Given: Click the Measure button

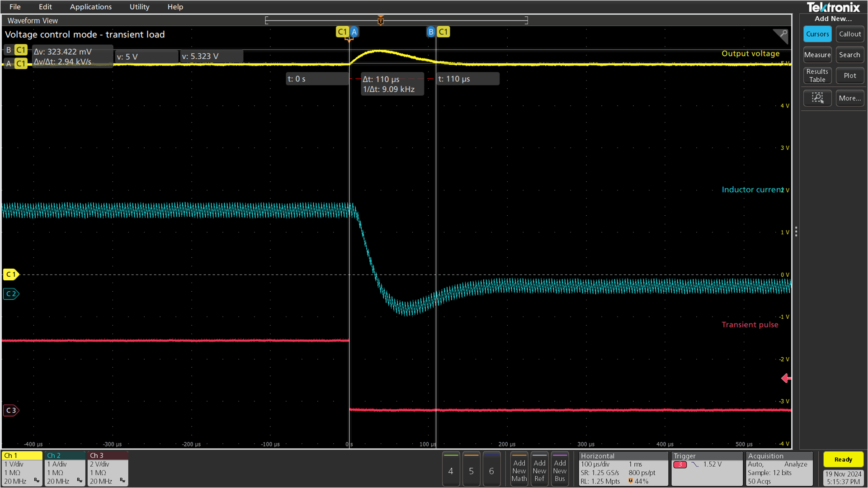Looking at the screenshot, I should click(817, 55).
